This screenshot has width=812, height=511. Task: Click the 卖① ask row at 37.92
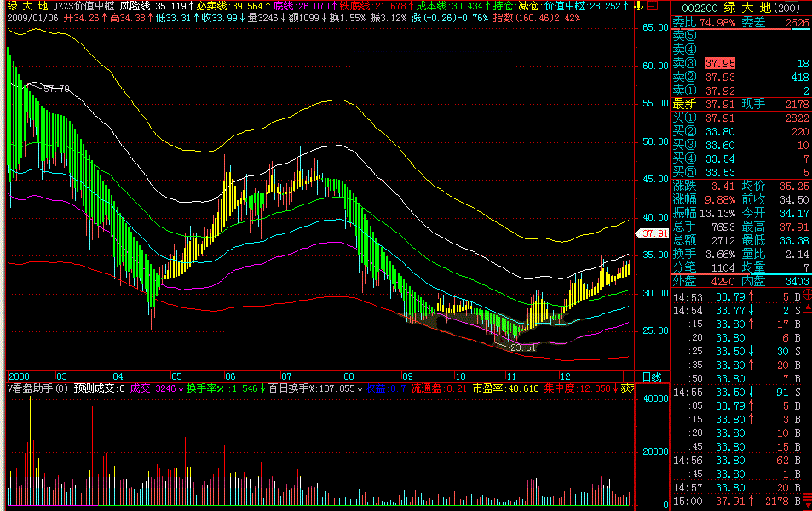[x=740, y=90]
